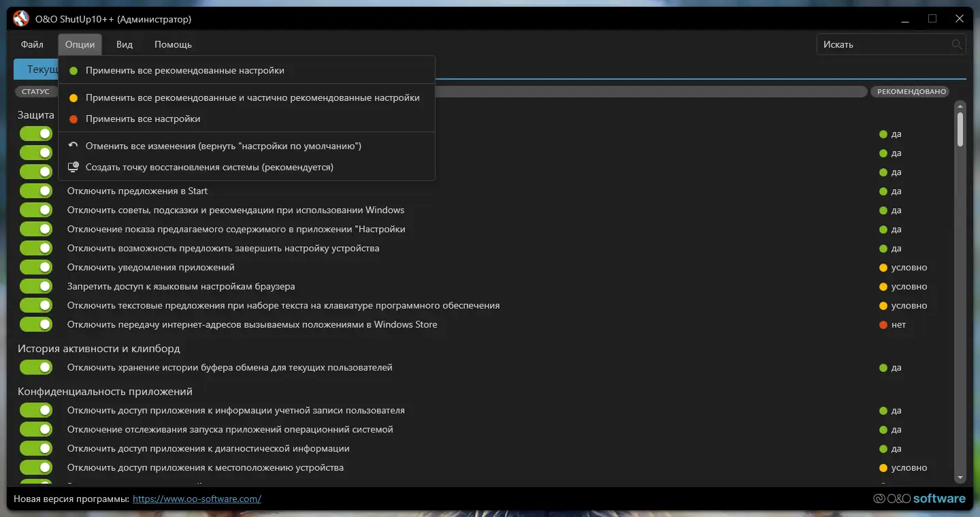980x517 pixels.
Task: Toggle the Windows Store internet addresses switch
Action: tap(36, 324)
